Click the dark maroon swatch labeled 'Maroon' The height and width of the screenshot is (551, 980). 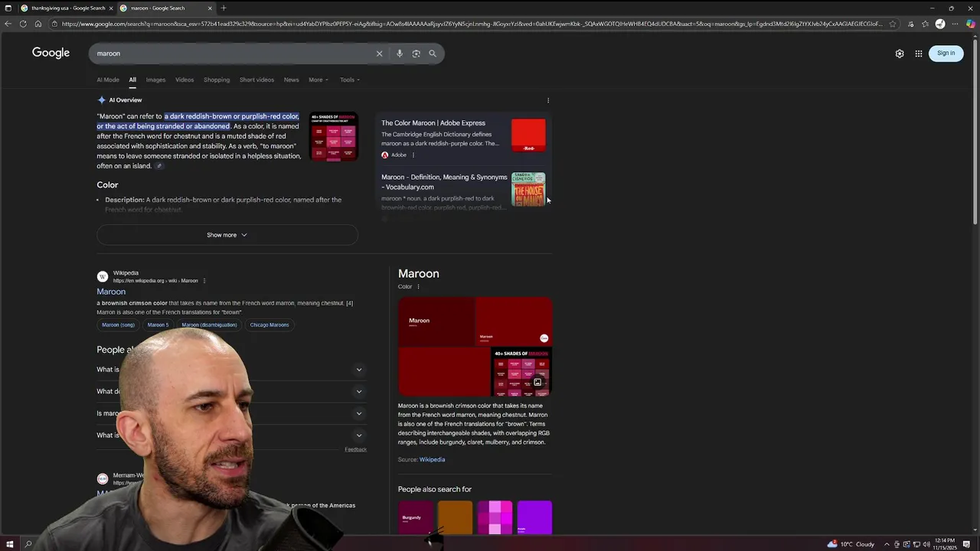(x=436, y=321)
